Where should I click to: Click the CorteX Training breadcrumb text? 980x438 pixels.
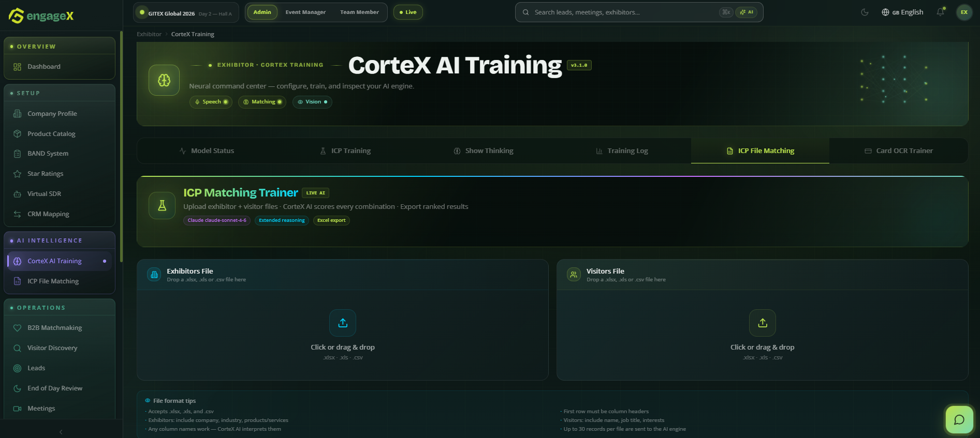[193, 34]
